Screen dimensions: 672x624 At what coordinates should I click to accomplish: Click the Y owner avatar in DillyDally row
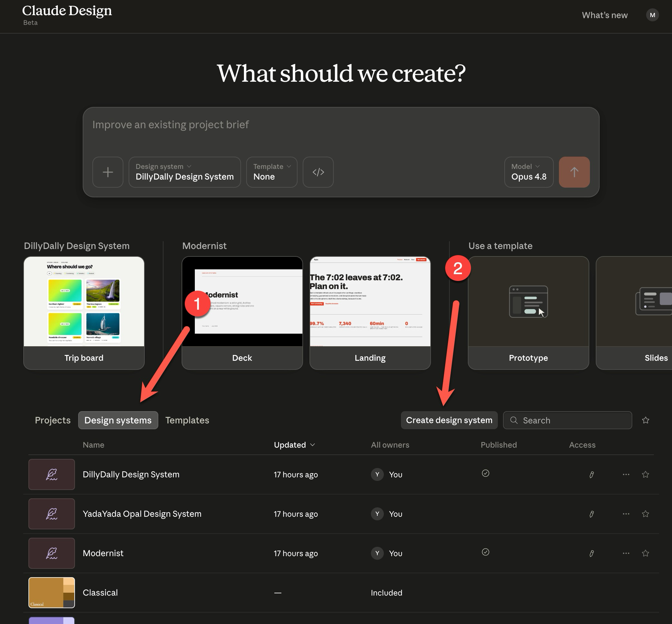[377, 474]
